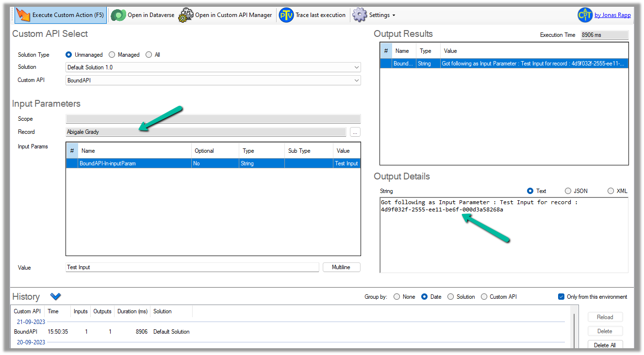Open in Dataverse toolbar icon
The image size is (644, 355).
(x=118, y=15)
